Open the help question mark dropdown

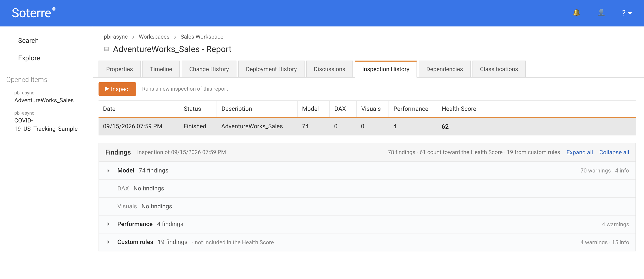pos(627,13)
